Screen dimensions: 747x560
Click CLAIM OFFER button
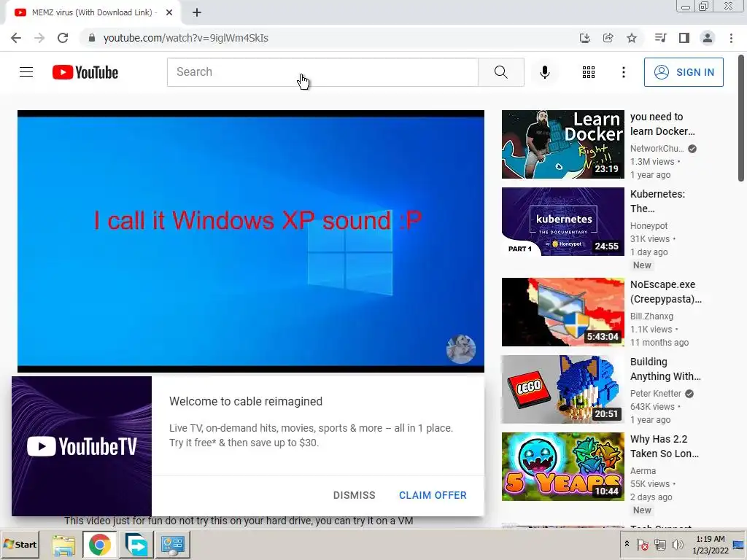click(x=433, y=495)
